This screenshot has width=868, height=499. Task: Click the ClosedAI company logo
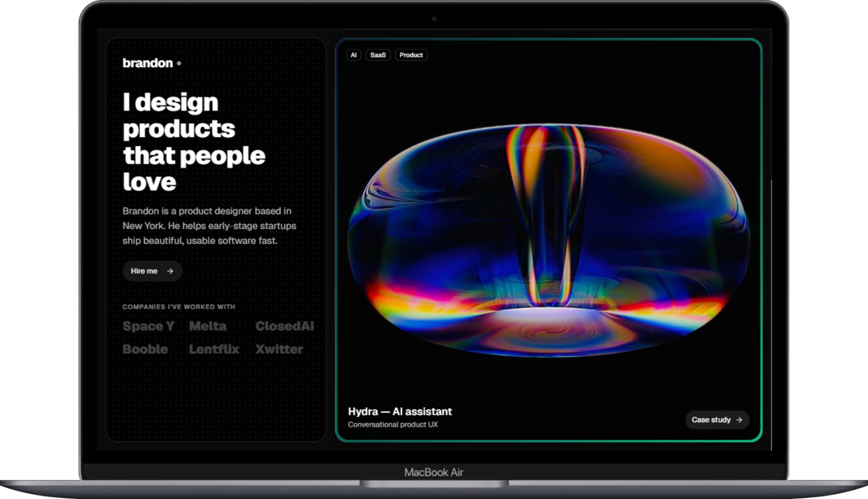coord(284,326)
